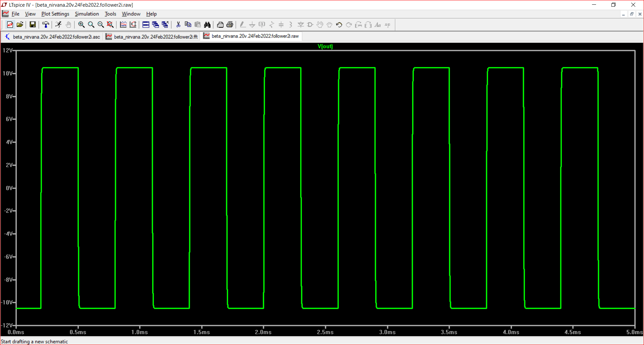The image size is (644, 345).
Task: Click the Rotate component icon
Action: pos(359,25)
